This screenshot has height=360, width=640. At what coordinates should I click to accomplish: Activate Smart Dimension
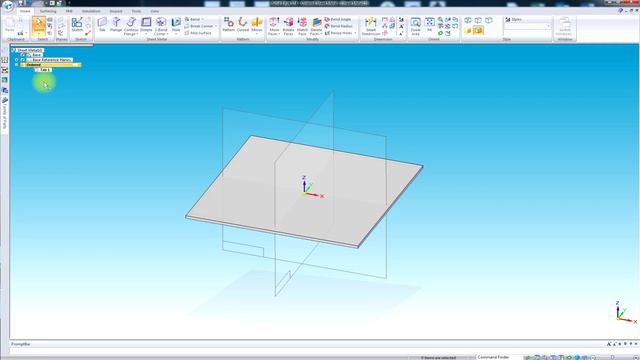click(371, 25)
